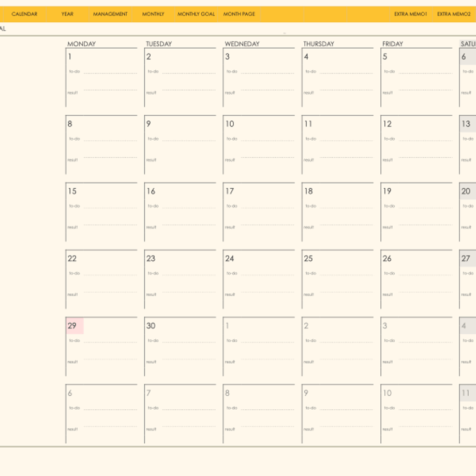Screen dimensions: 476x476
Task: Go to day 22 page
Action: coord(72,259)
